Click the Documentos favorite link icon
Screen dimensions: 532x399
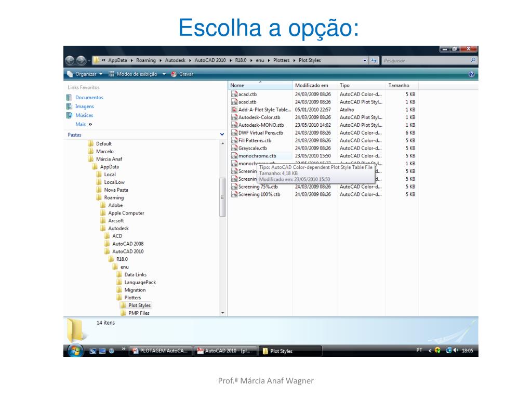point(69,97)
